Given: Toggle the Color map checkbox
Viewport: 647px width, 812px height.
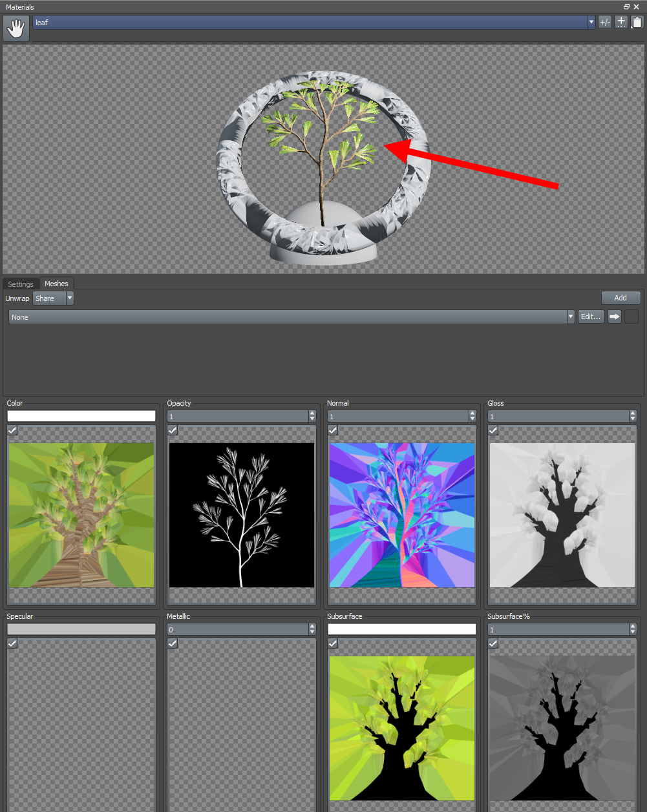Looking at the screenshot, I should [12, 430].
